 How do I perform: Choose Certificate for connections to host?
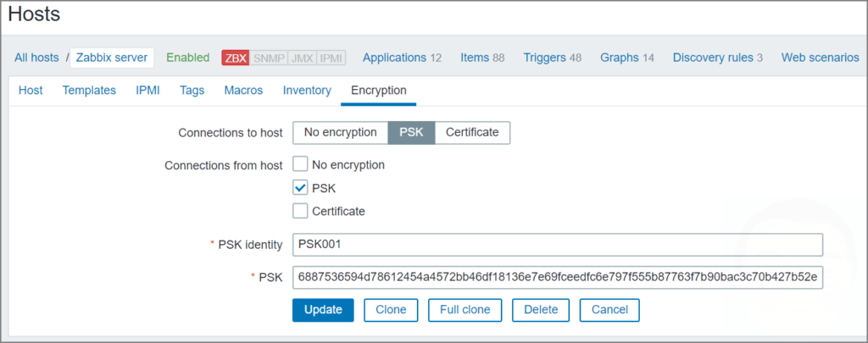coord(472,132)
